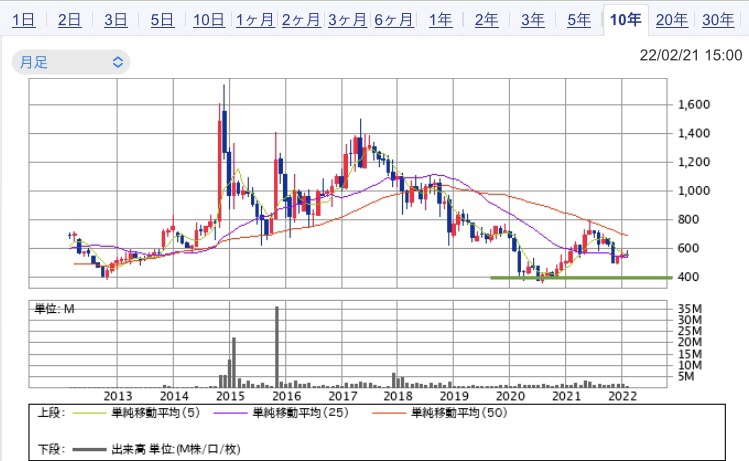Open the 月足 candle interval dropdown

[x=71, y=62]
